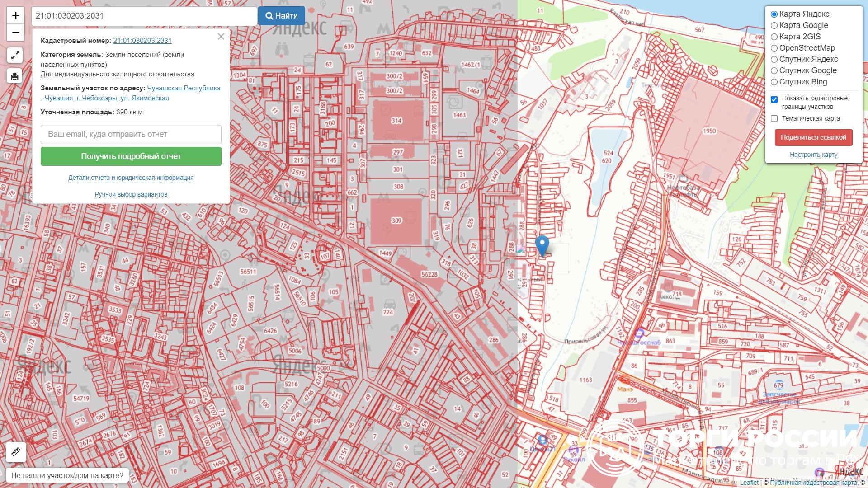This screenshot has width=868, height=488.
Task: Open Публичная кадастровая карта attribution link
Action: pos(813,483)
